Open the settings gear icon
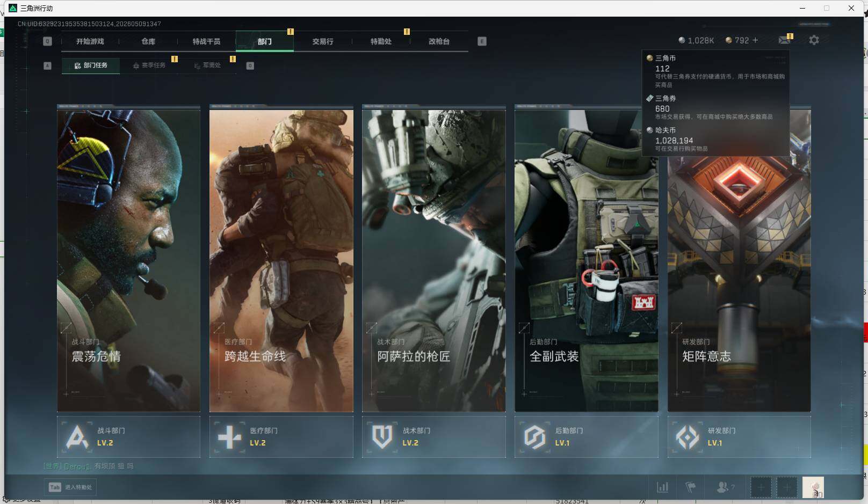Viewport: 868px width, 504px height. point(814,40)
